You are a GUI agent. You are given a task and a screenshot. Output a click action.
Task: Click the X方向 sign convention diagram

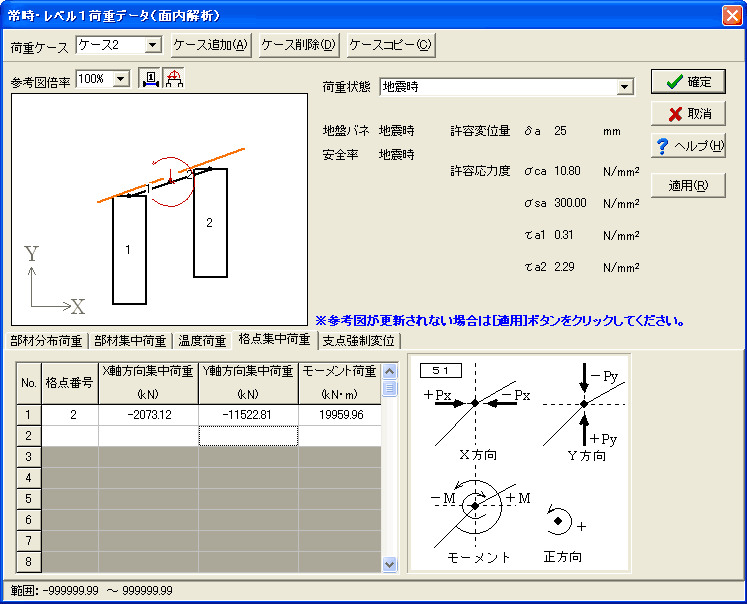tap(476, 412)
